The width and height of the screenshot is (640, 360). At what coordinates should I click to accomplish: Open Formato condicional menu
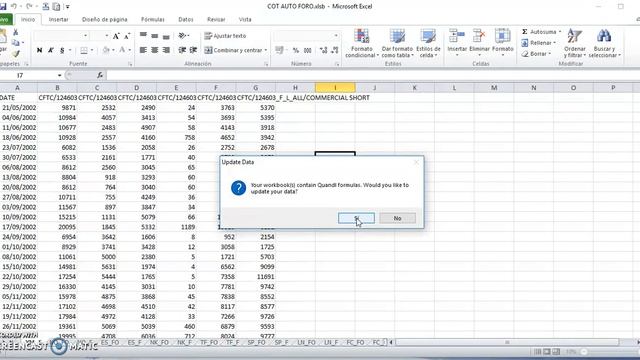click(362, 43)
